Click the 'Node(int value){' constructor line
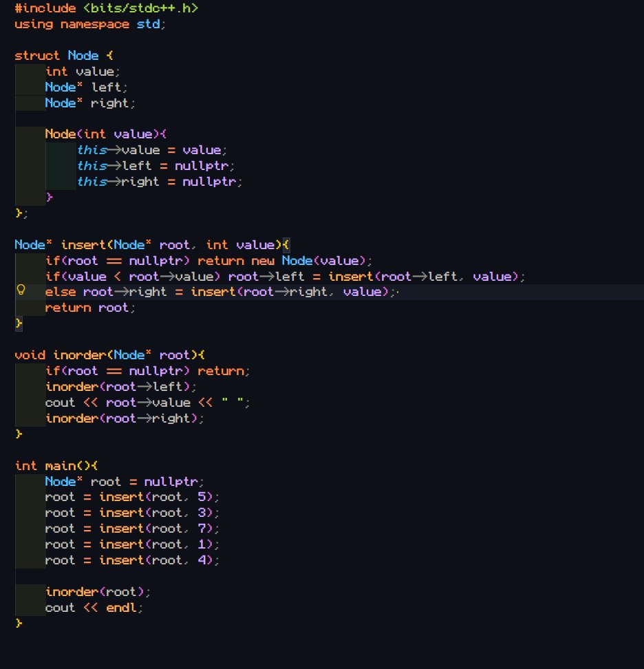 click(106, 134)
